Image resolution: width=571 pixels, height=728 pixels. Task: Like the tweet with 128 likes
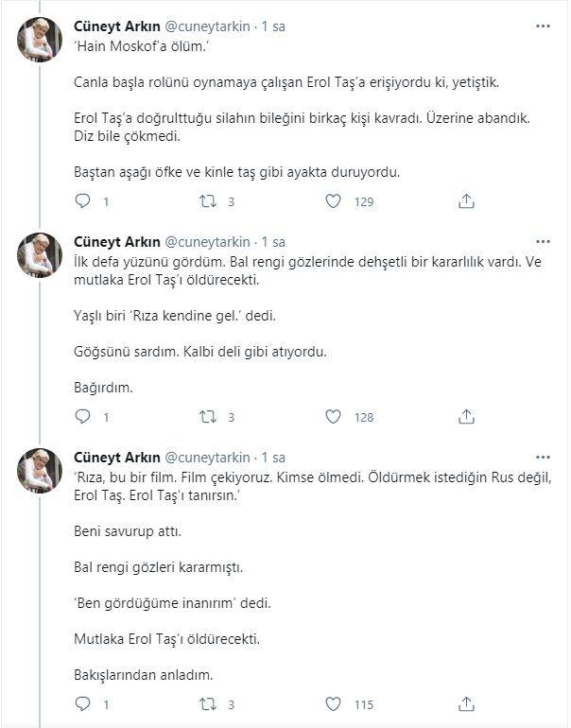(x=333, y=417)
